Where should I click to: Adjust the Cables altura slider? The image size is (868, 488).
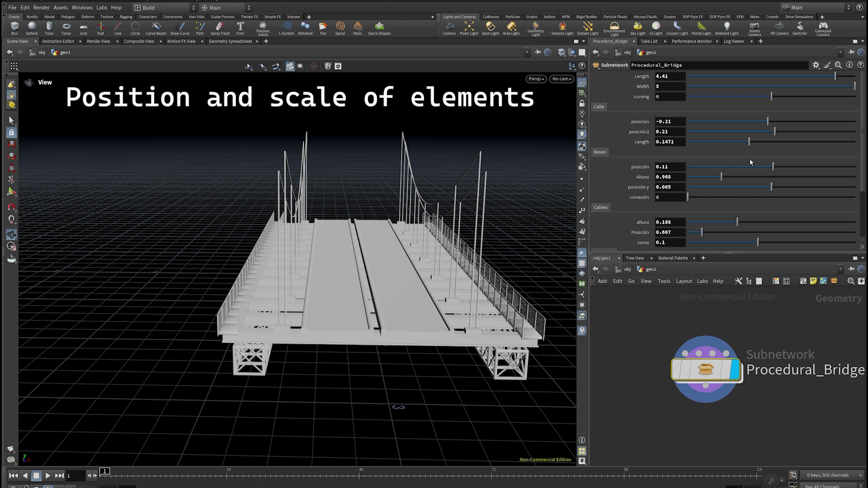coord(771,222)
